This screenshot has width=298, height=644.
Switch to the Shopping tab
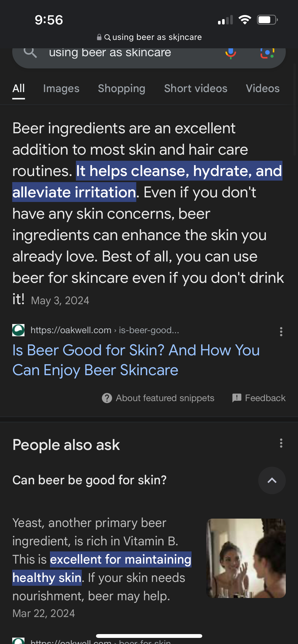pyautogui.click(x=121, y=89)
